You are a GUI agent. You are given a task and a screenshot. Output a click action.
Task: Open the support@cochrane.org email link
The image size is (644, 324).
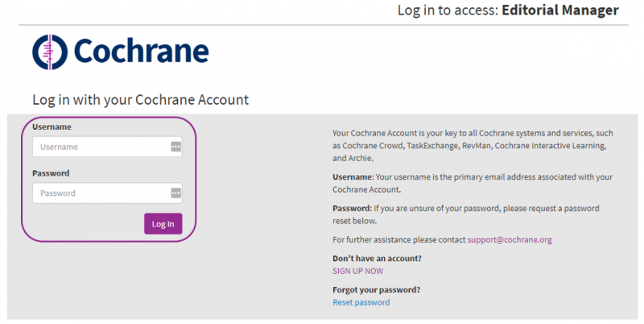(x=509, y=239)
